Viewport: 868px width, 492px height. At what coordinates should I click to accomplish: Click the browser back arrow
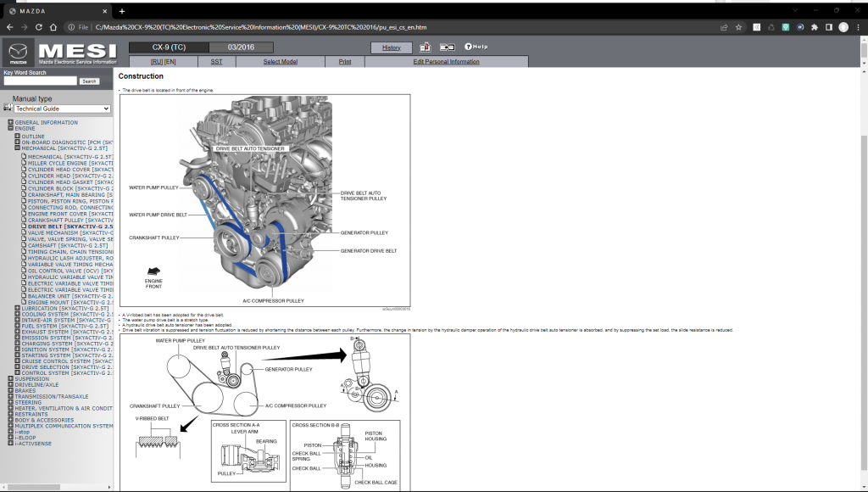(x=8, y=26)
